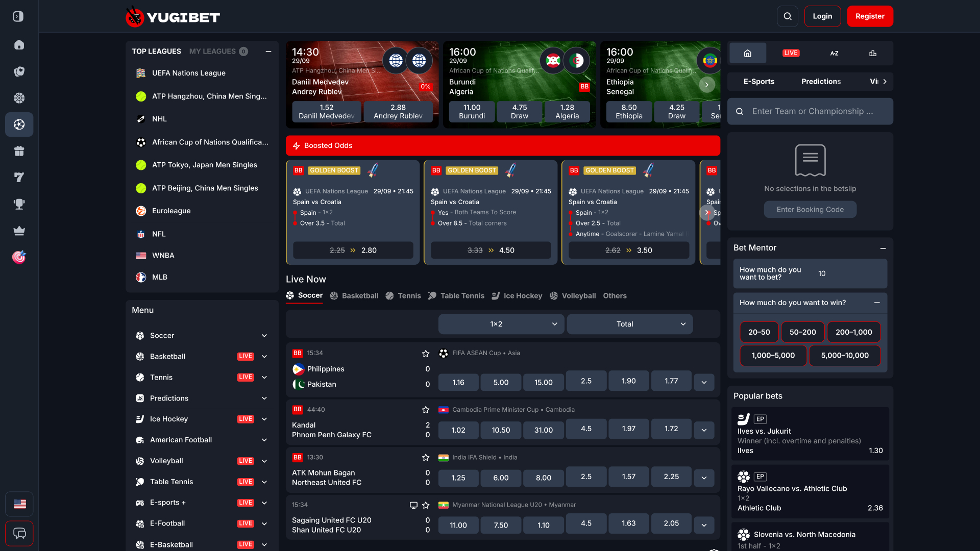Open A-Z sports listing icon
Image resolution: width=980 pixels, height=551 pixels.
[834, 53]
